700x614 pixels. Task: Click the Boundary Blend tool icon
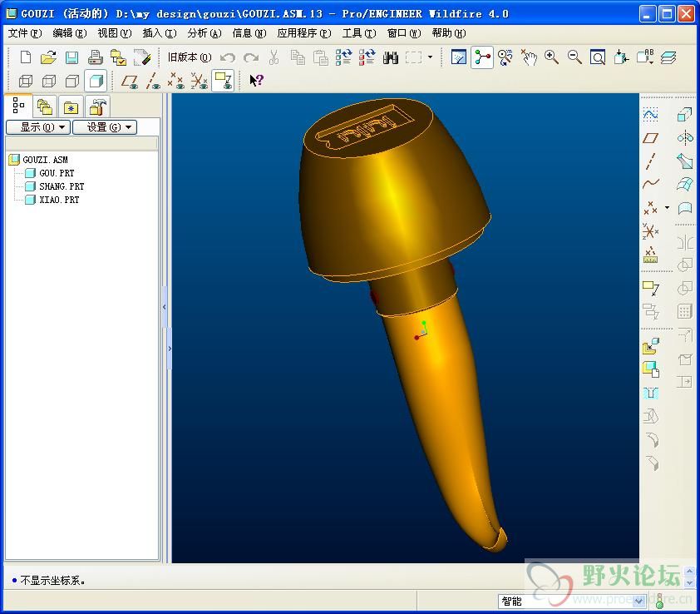(683, 185)
